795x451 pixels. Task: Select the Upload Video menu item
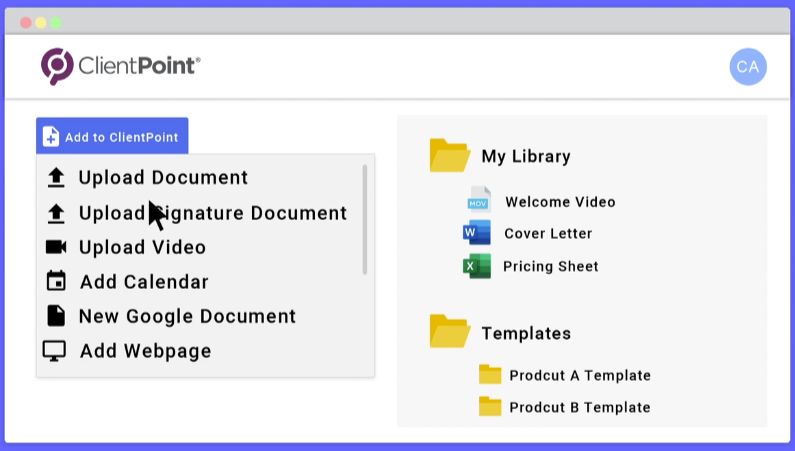142,247
